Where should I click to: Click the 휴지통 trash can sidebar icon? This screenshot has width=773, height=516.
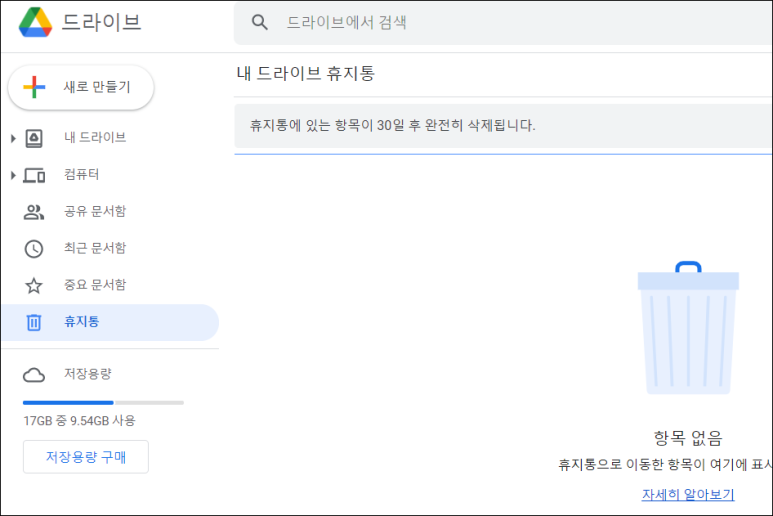[34, 322]
